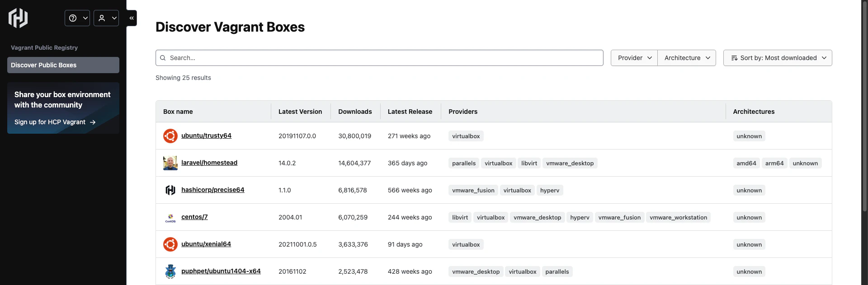Open the ubuntu/trusty64 box link
This screenshot has height=285, width=868.
pos(206,135)
